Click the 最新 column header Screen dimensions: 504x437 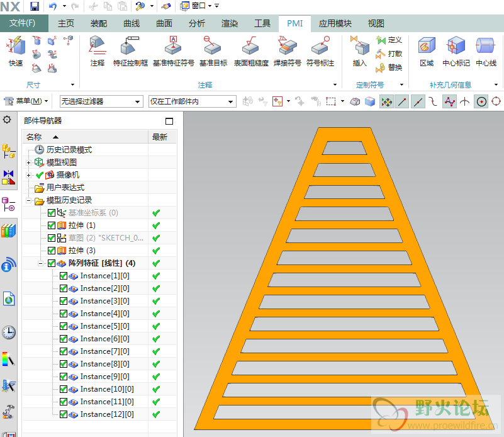(x=162, y=137)
